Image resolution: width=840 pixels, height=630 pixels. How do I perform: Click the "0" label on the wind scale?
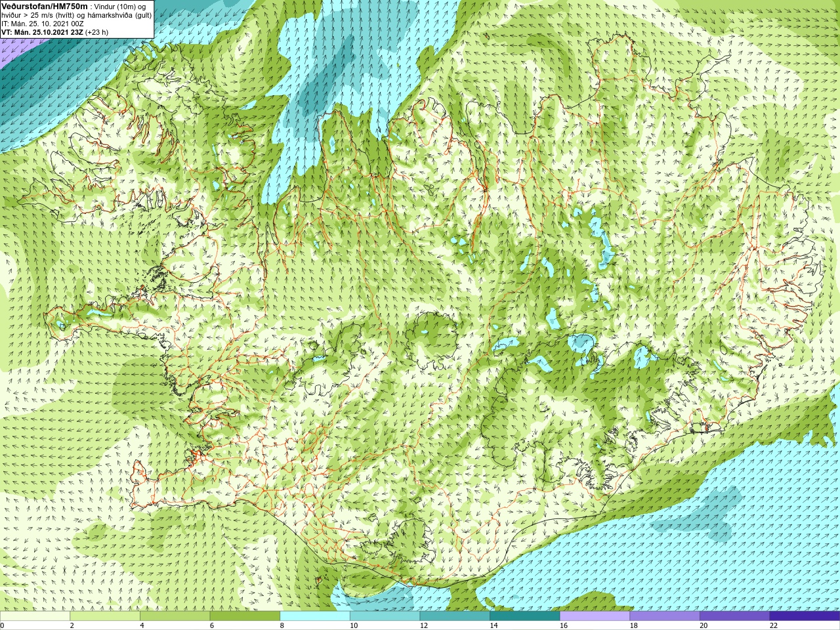[x=2, y=625]
